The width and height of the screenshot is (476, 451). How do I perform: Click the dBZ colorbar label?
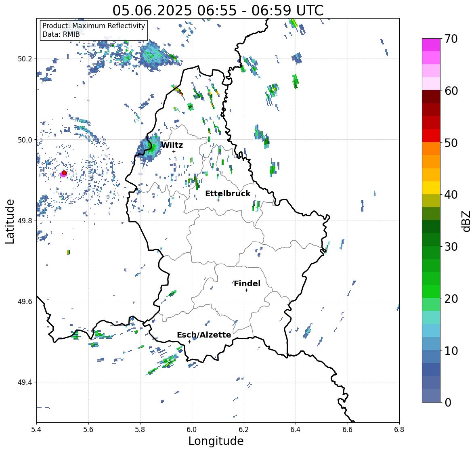pos(467,221)
